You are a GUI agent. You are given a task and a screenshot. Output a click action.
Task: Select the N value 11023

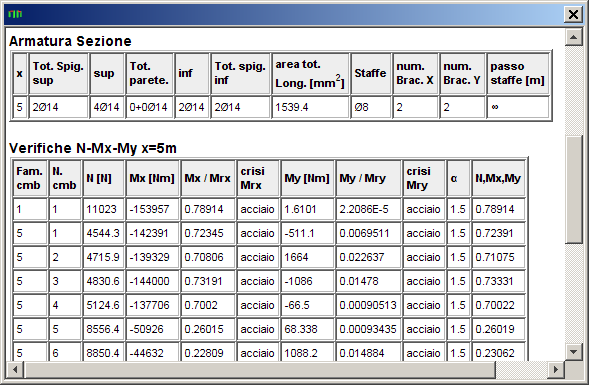pyautogui.click(x=103, y=209)
